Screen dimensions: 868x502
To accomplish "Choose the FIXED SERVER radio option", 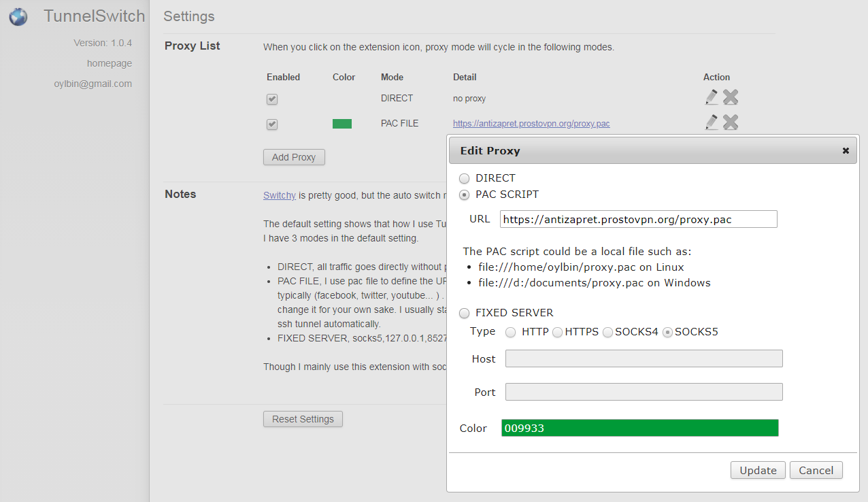I will pyautogui.click(x=465, y=314).
